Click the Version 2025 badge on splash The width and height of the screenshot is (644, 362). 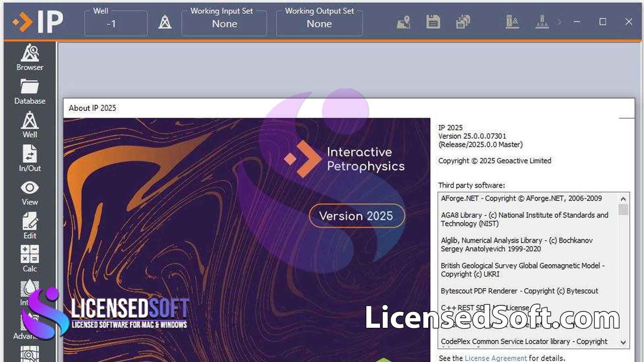tap(357, 216)
